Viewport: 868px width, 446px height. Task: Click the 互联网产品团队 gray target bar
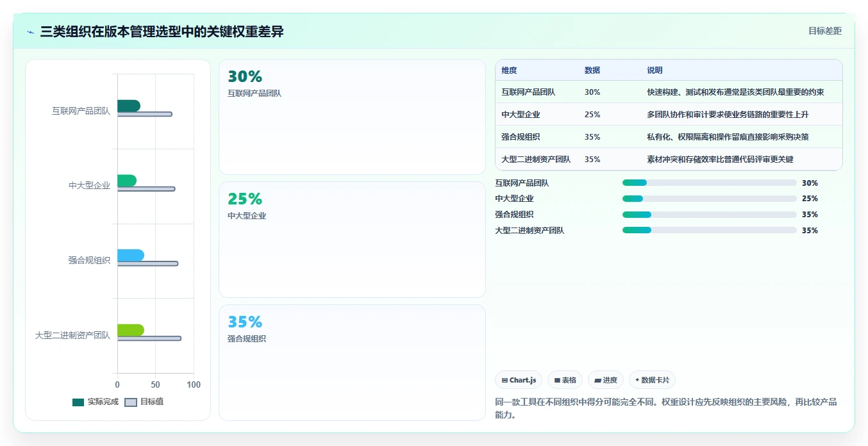click(x=145, y=114)
